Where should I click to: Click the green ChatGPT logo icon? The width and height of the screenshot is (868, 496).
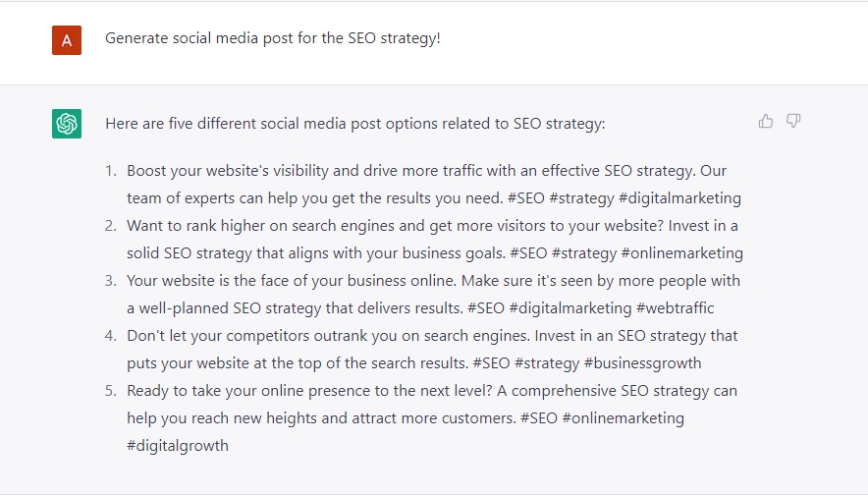point(67,124)
